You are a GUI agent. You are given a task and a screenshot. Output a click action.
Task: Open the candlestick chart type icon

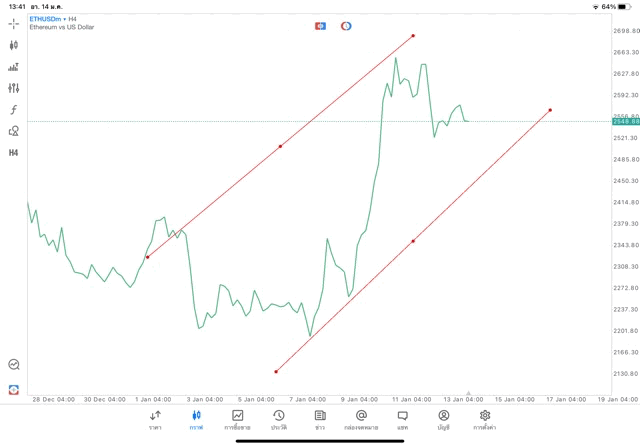13,45
